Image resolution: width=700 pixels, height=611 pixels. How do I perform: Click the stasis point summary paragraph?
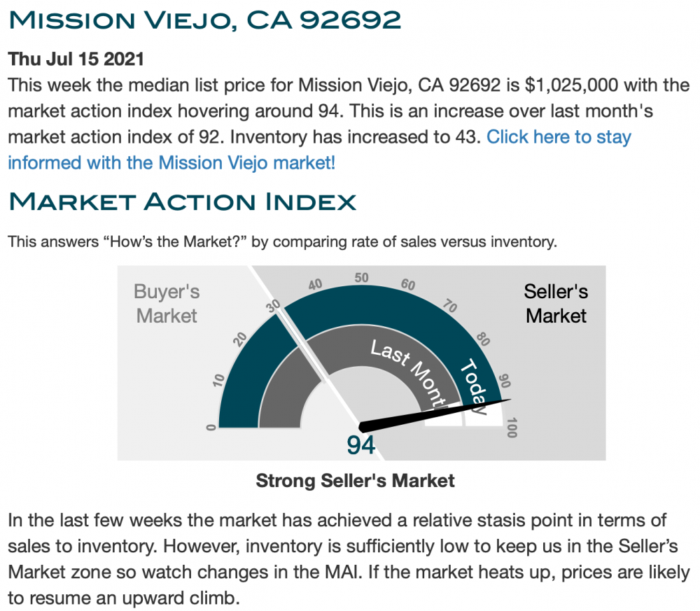coord(349,559)
